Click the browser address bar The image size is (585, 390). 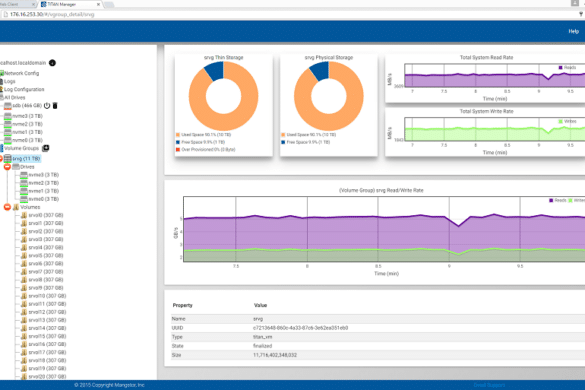tap(291, 14)
